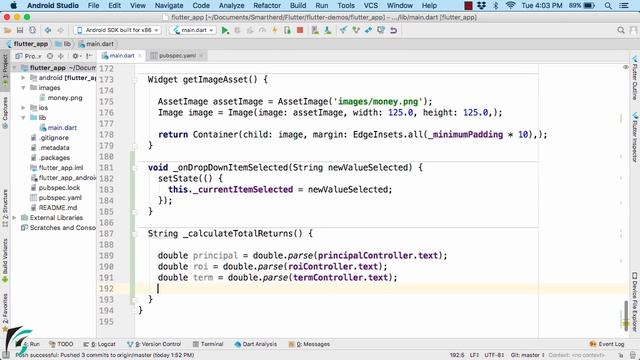Open the VCS menu
Screen dimensions: 640x360
coord(371,6)
